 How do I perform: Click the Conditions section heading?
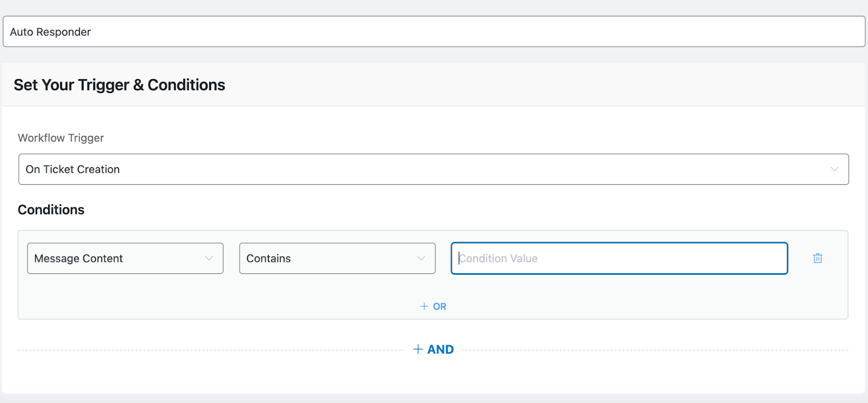point(51,210)
